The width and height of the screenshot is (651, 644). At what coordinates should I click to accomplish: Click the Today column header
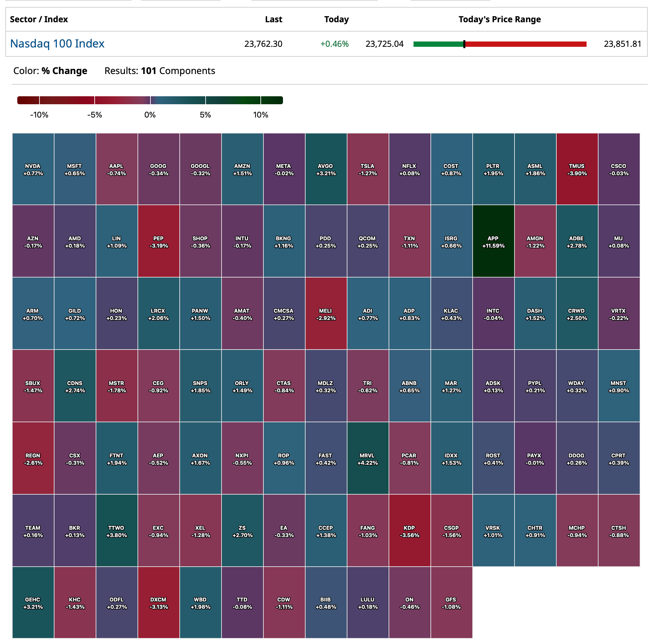[x=336, y=20]
